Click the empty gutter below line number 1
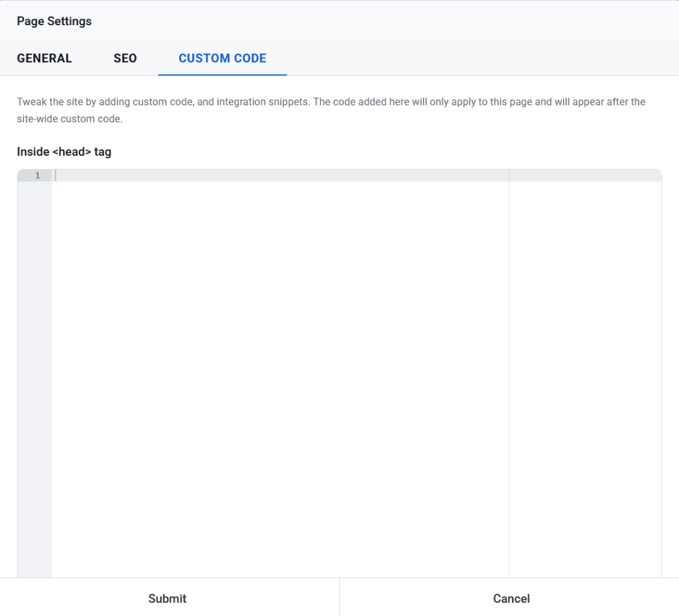The image size is (679, 616). click(x=34, y=371)
